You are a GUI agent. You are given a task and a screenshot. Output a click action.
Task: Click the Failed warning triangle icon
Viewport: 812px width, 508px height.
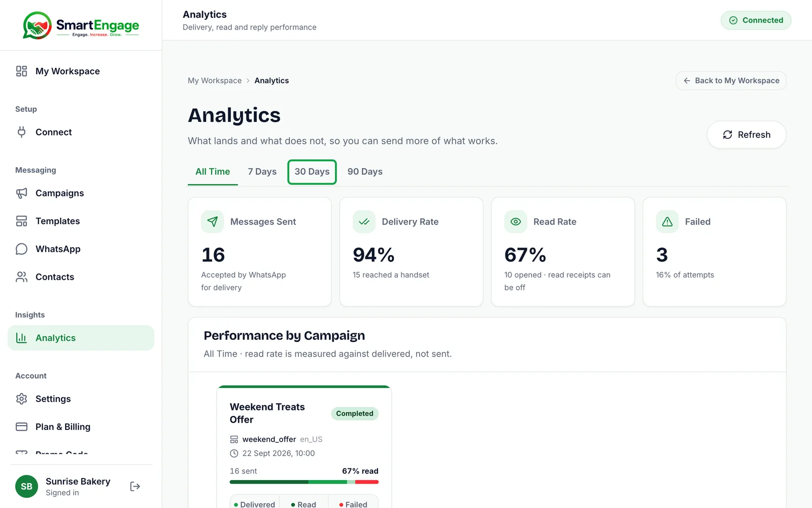[x=667, y=221]
